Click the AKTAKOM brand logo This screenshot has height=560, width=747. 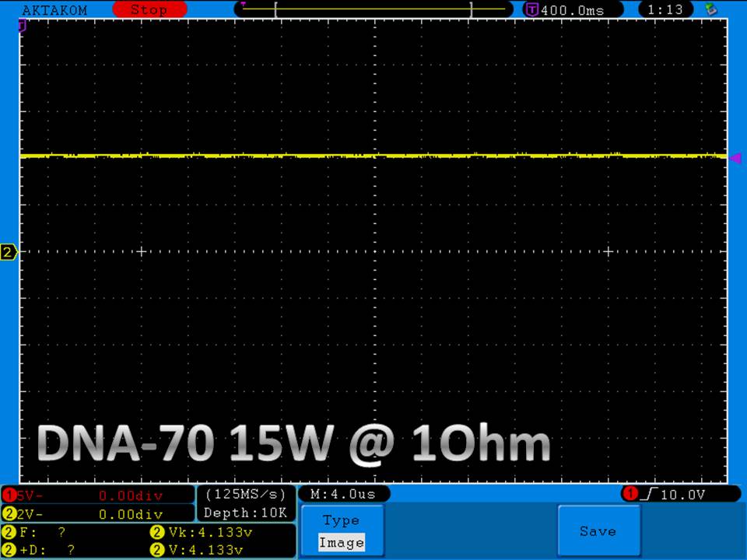(54, 10)
